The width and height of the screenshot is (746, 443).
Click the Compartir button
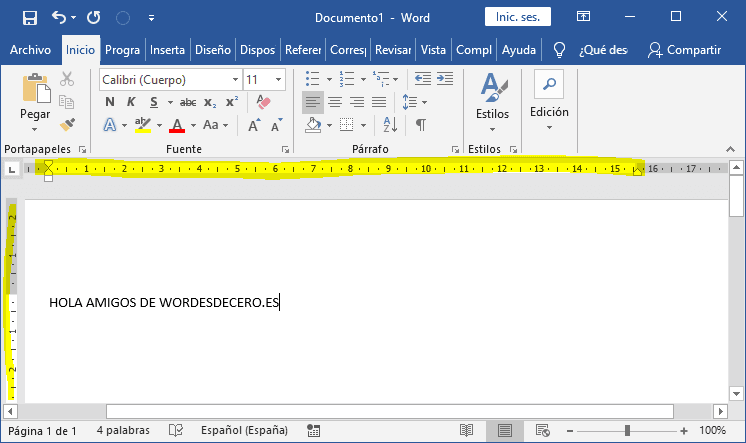(x=684, y=49)
